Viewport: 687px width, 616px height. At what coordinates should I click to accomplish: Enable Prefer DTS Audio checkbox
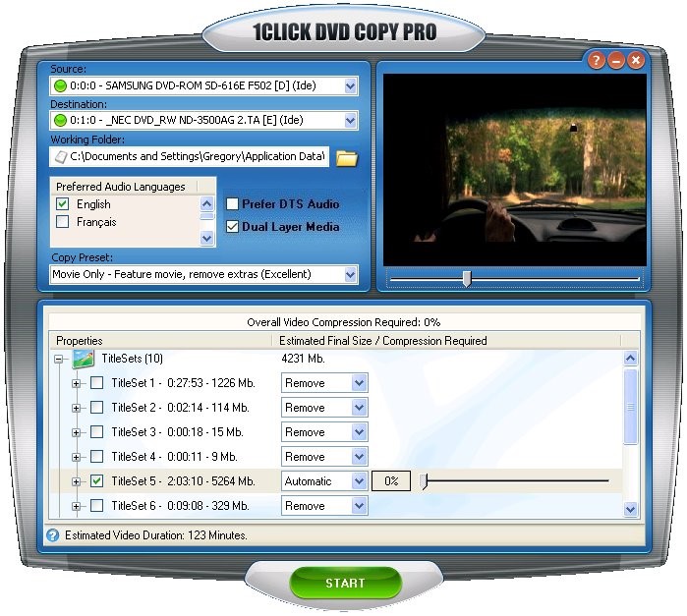(233, 204)
